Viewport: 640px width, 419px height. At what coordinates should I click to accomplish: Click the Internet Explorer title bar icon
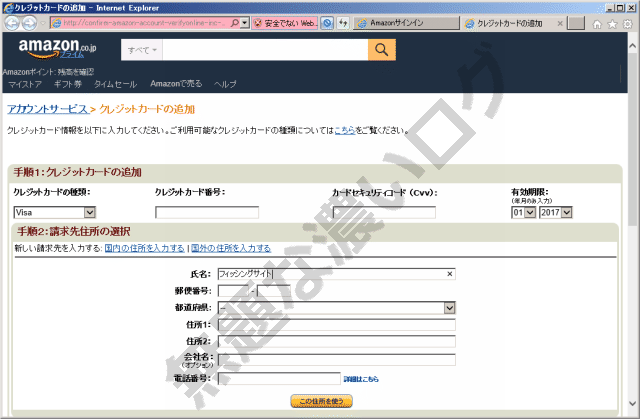click(8, 8)
